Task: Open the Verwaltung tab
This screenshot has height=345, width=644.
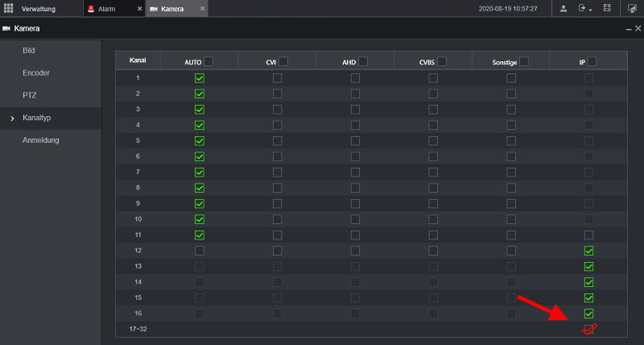Action: [38, 9]
